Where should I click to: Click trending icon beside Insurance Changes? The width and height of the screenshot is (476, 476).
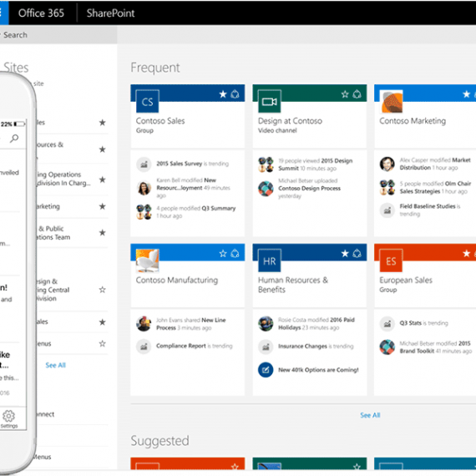[266, 347]
